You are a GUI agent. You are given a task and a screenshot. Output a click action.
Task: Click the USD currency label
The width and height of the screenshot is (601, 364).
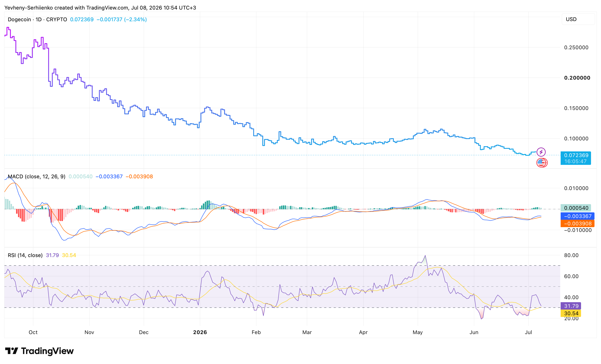point(571,19)
